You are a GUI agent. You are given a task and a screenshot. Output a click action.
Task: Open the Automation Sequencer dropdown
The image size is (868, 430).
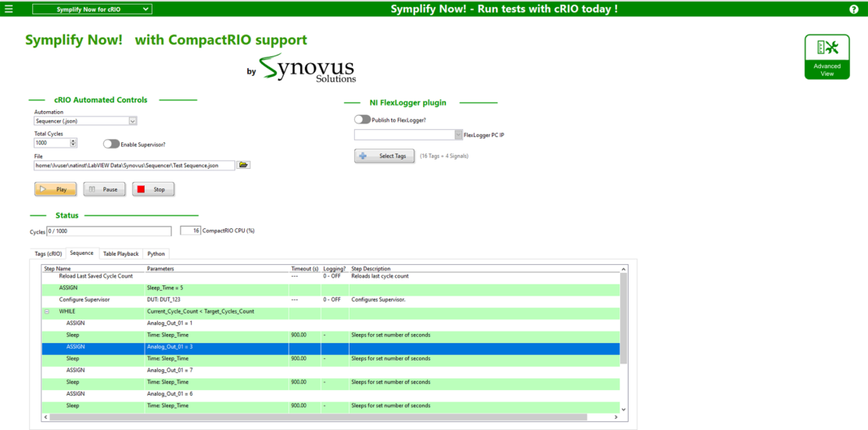[132, 121]
